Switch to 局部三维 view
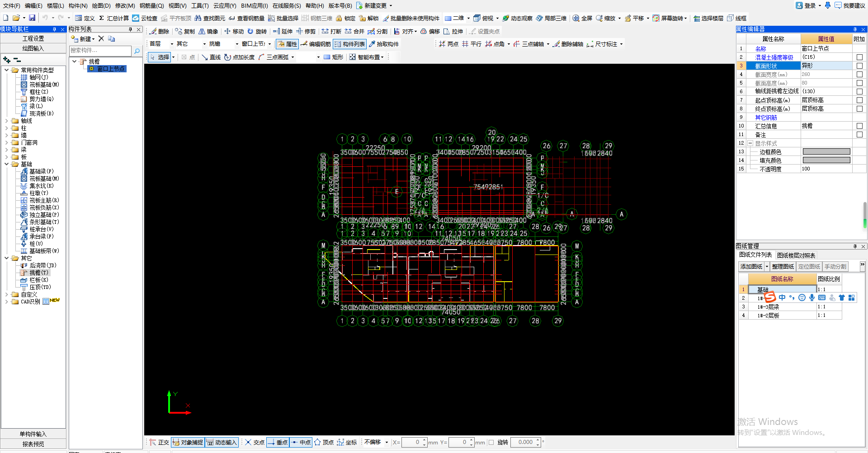This screenshot has width=868, height=453. 551,18
